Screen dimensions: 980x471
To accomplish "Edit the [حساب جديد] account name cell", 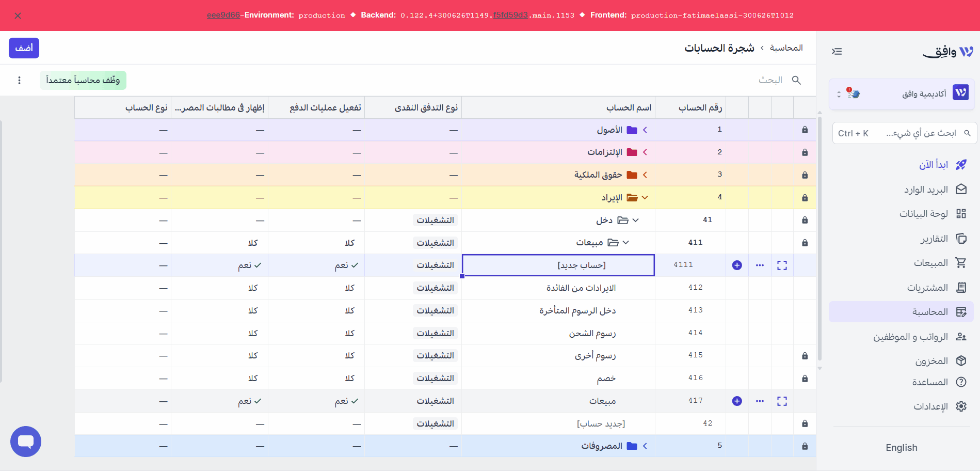I will click(558, 265).
